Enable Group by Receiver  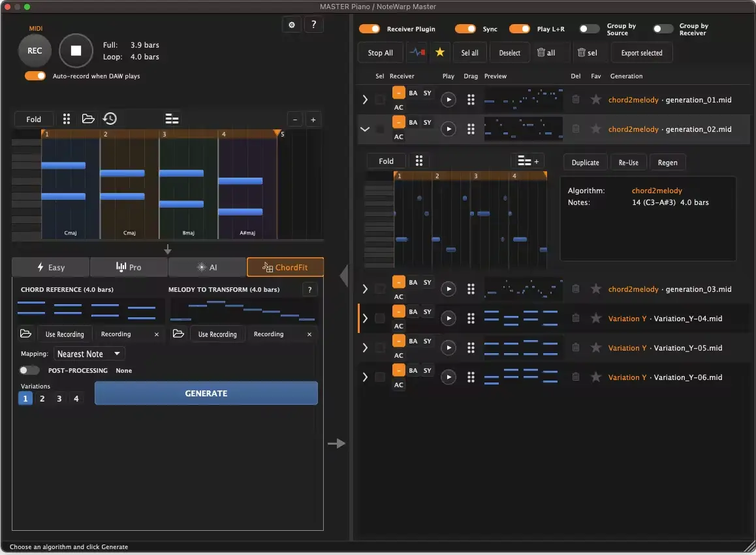click(x=663, y=29)
